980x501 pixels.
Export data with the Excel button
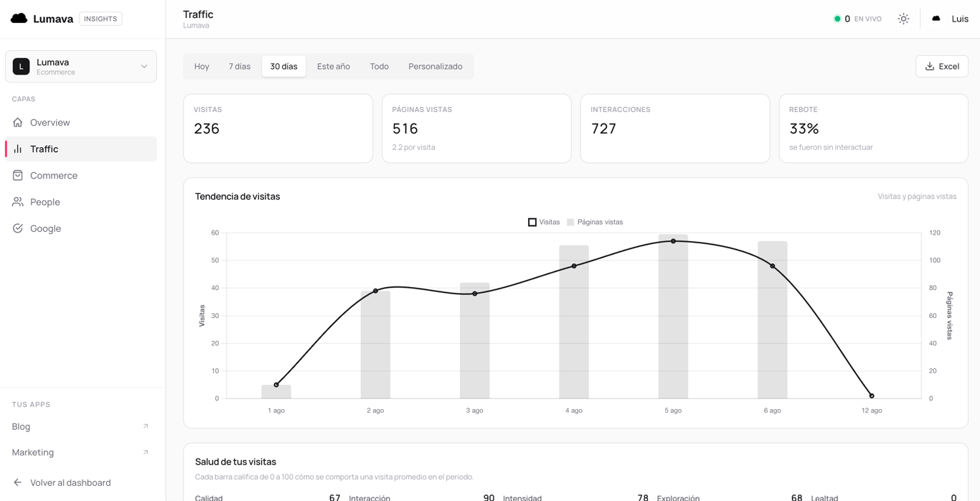(942, 67)
